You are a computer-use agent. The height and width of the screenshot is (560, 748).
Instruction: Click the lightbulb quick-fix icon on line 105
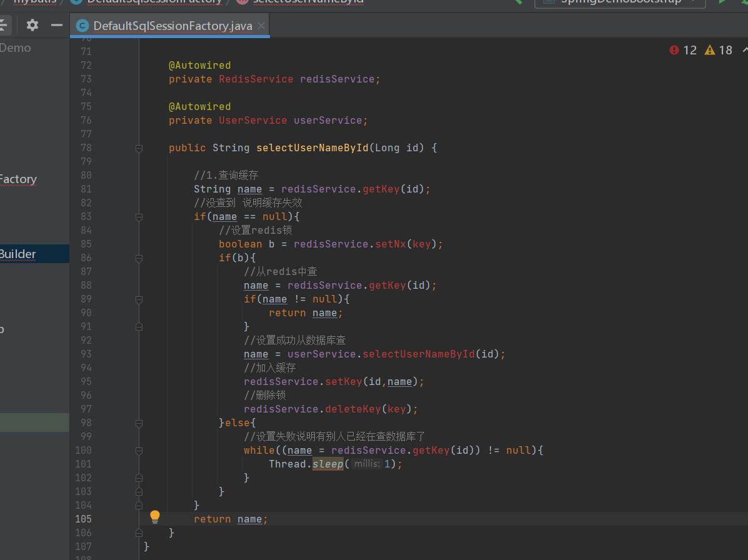pos(155,516)
